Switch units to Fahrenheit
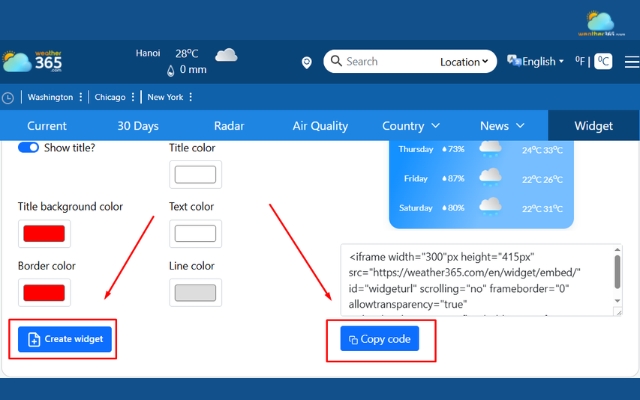The width and height of the screenshot is (640, 400). click(x=580, y=61)
